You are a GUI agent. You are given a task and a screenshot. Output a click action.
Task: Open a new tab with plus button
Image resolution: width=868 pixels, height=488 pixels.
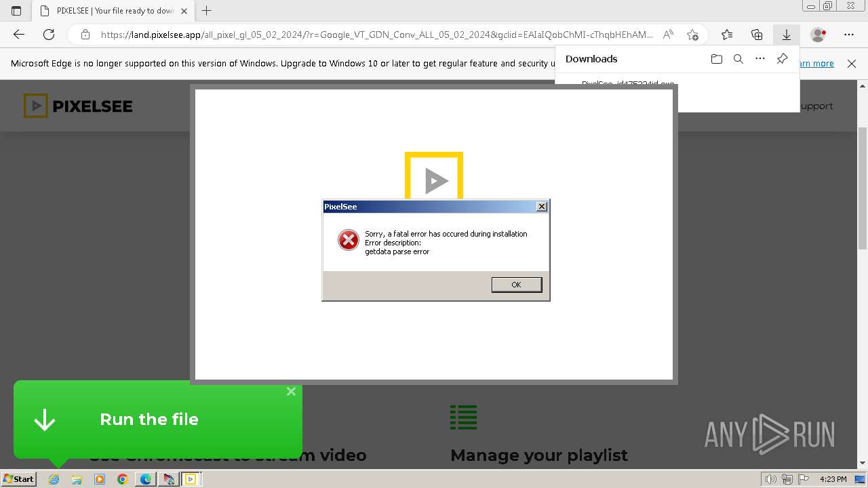(207, 11)
